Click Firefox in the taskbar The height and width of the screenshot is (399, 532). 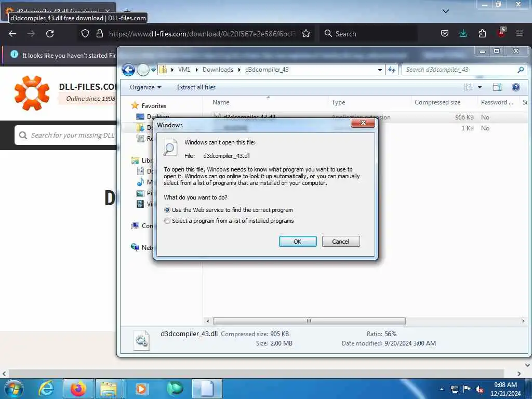[78, 389]
